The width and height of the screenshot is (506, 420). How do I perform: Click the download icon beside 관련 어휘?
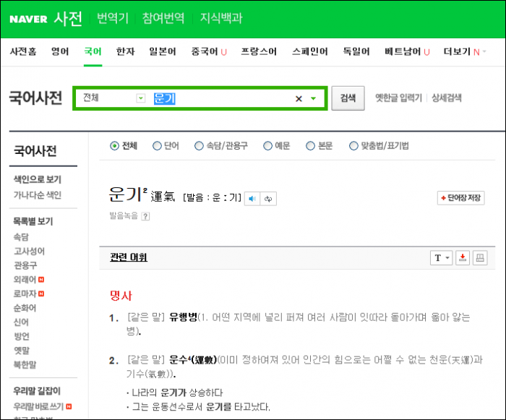click(x=463, y=257)
